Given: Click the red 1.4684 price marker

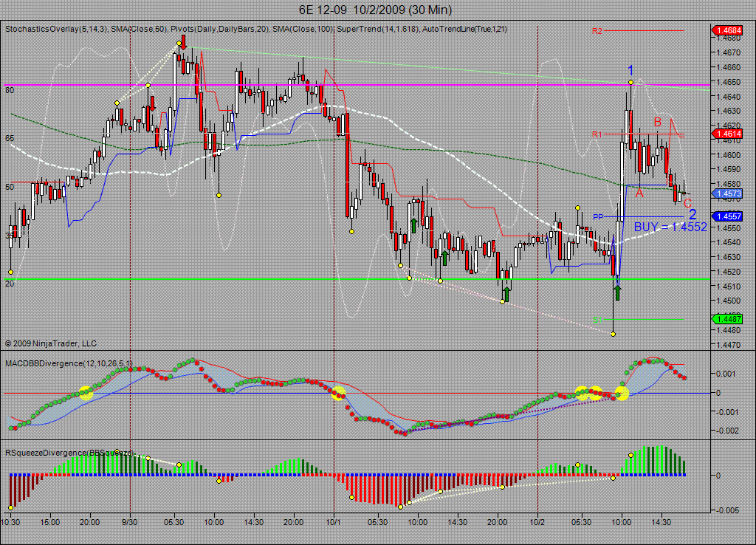Looking at the screenshot, I should click(726, 30).
